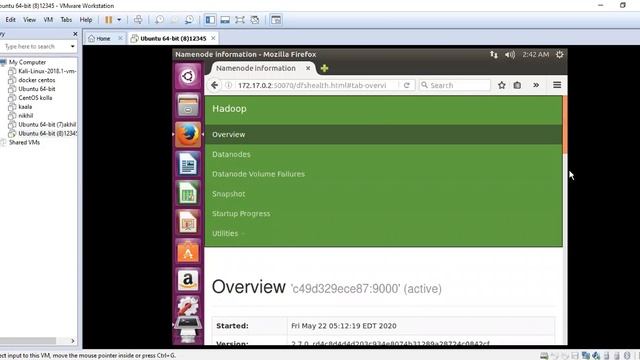Expand the Utilities dropdown
This screenshot has width=640, height=360.
point(228,233)
